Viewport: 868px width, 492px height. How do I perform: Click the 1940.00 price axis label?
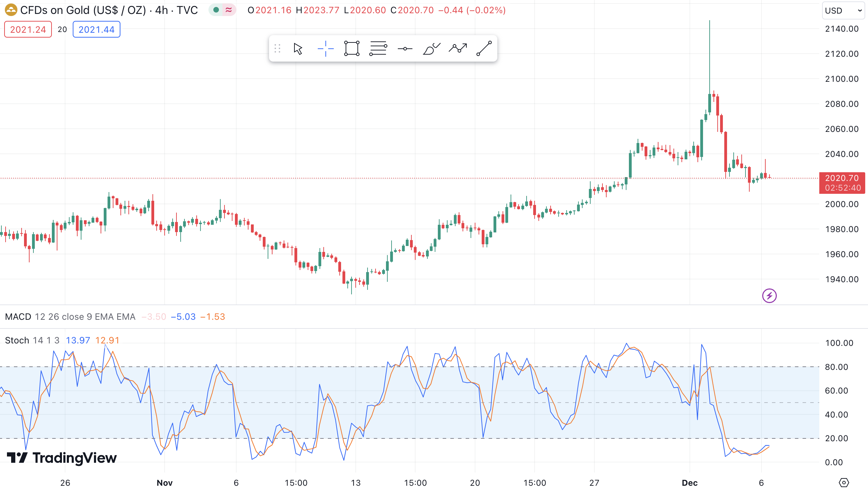[x=842, y=279]
